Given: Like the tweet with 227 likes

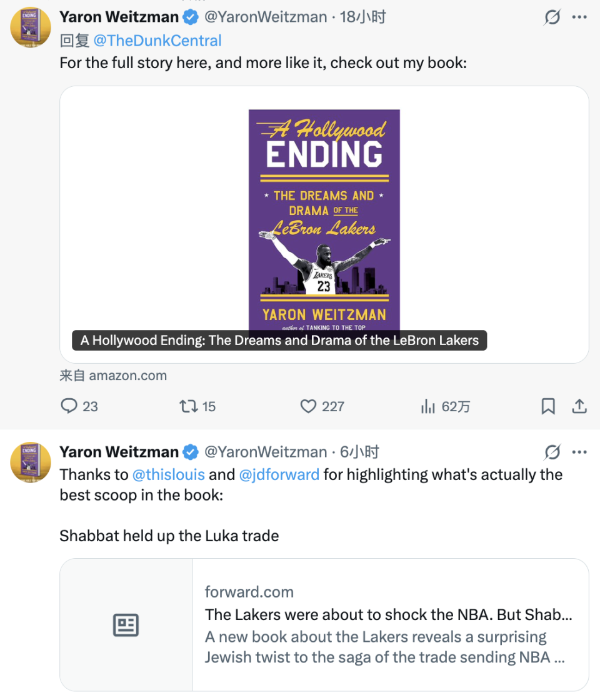Looking at the screenshot, I should (309, 407).
